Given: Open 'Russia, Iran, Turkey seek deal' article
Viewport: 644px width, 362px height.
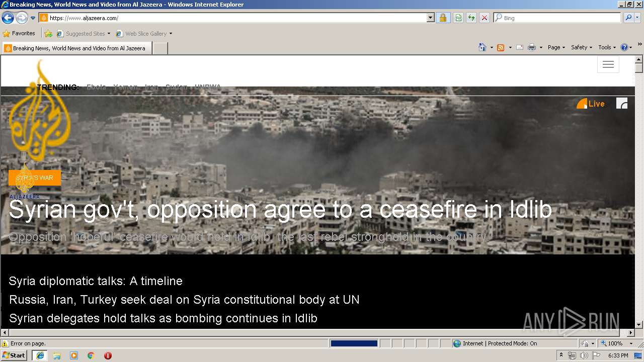Looking at the screenshot, I should click(184, 300).
